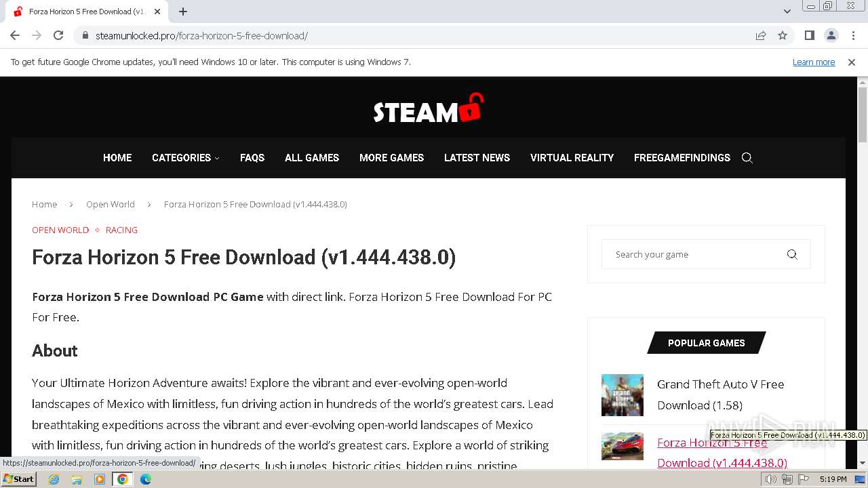Close the Forza Horizon 5 tab
The width and height of the screenshot is (868, 488).
[x=158, y=12]
